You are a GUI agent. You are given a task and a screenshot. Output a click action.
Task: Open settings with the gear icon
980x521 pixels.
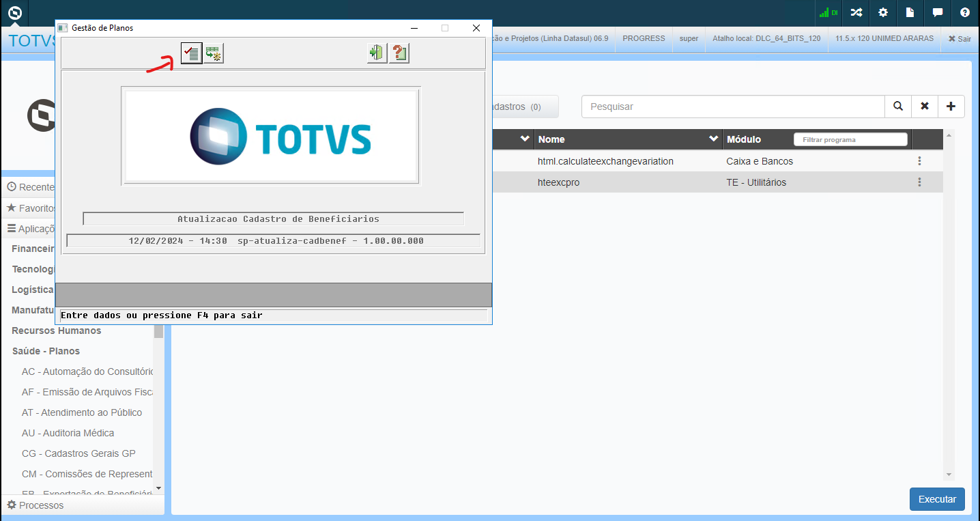point(883,12)
